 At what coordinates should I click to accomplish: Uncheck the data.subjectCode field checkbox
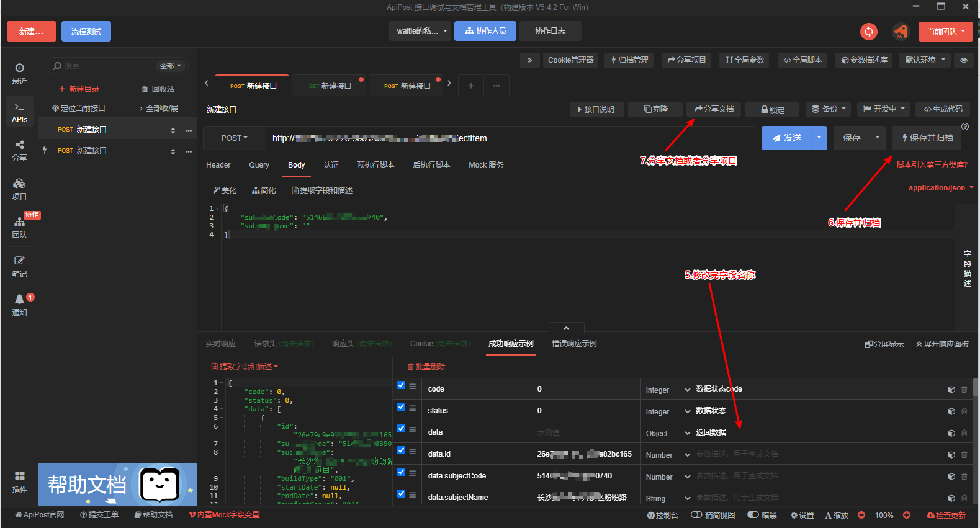coord(401,472)
